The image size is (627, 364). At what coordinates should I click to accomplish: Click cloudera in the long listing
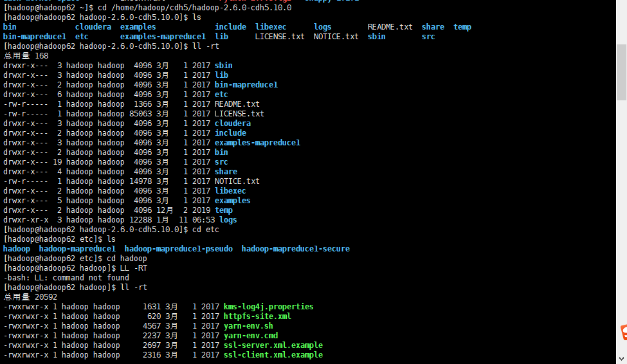click(x=233, y=123)
